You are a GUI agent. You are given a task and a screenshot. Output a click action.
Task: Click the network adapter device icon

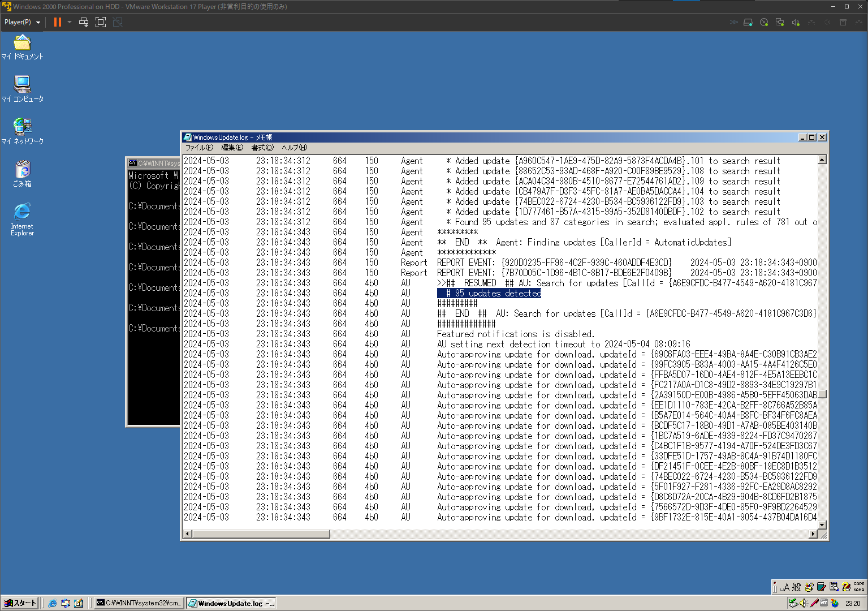coord(780,22)
